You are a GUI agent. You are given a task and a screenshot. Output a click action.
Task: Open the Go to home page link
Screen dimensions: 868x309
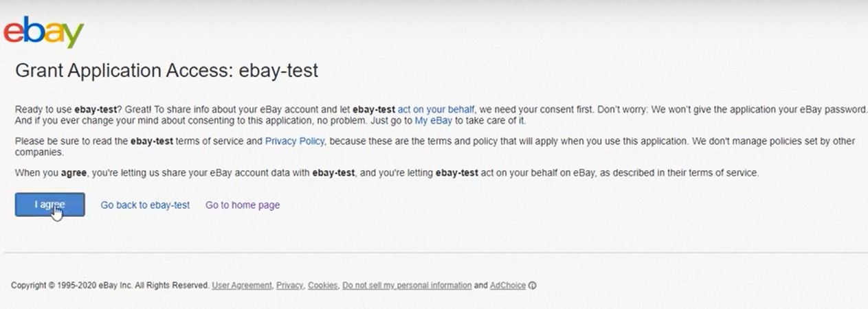pos(243,205)
